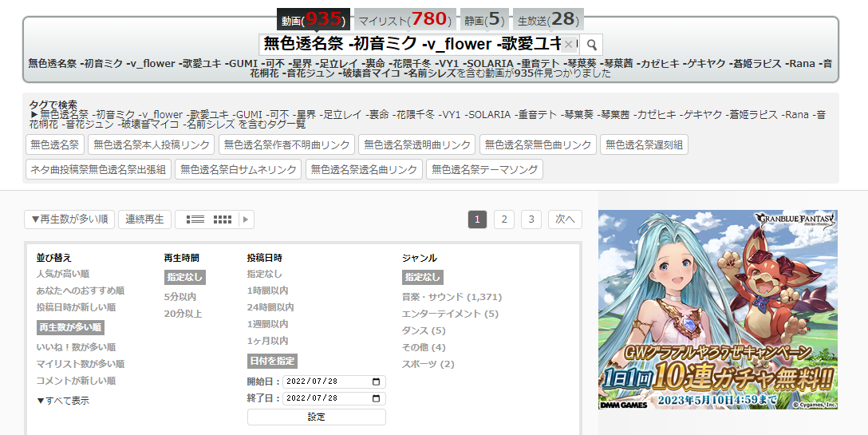The width and height of the screenshot is (868, 435).
Task: Open the 再生数が多い順 sort dropdown
Action: click(69, 219)
